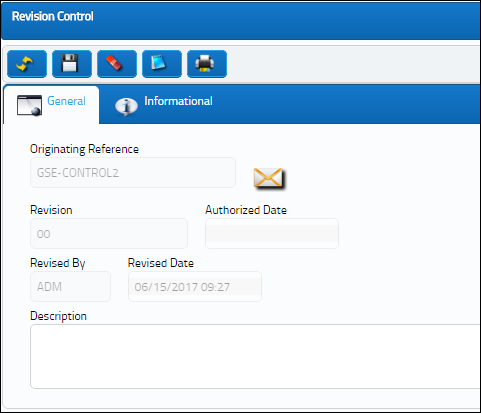Click the envelope icon beside Originating Reference
This screenshot has height=413, width=481.
268,178
